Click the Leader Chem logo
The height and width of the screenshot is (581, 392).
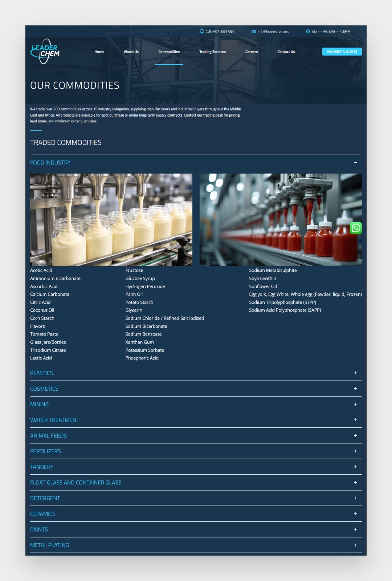tap(45, 52)
